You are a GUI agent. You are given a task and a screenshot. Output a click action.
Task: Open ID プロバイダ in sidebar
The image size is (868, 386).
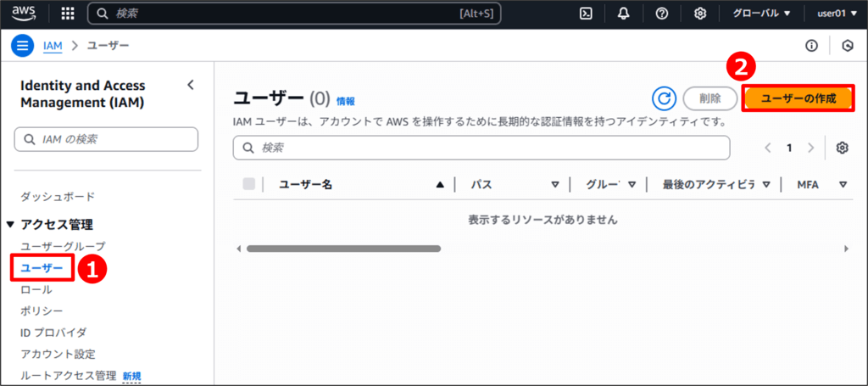53,333
